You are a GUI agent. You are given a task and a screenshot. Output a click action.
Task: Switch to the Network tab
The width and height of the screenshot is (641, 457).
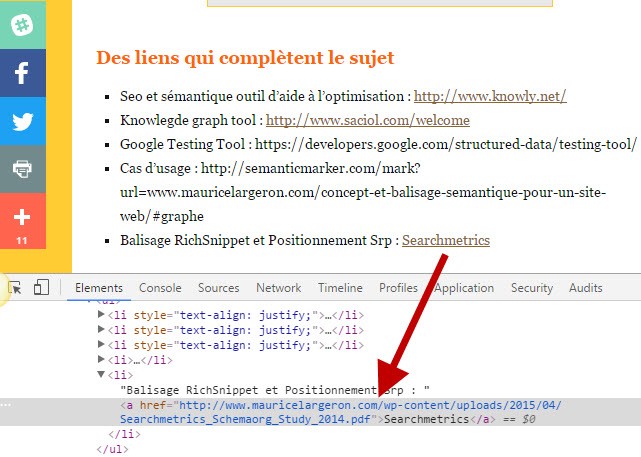(278, 288)
